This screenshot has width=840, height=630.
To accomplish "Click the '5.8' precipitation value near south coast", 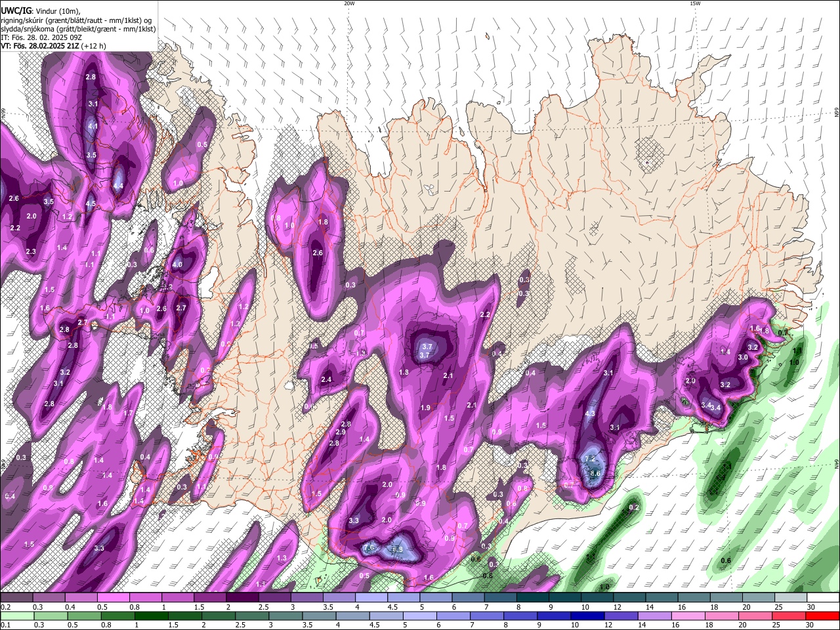I will [x=397, y=549].
